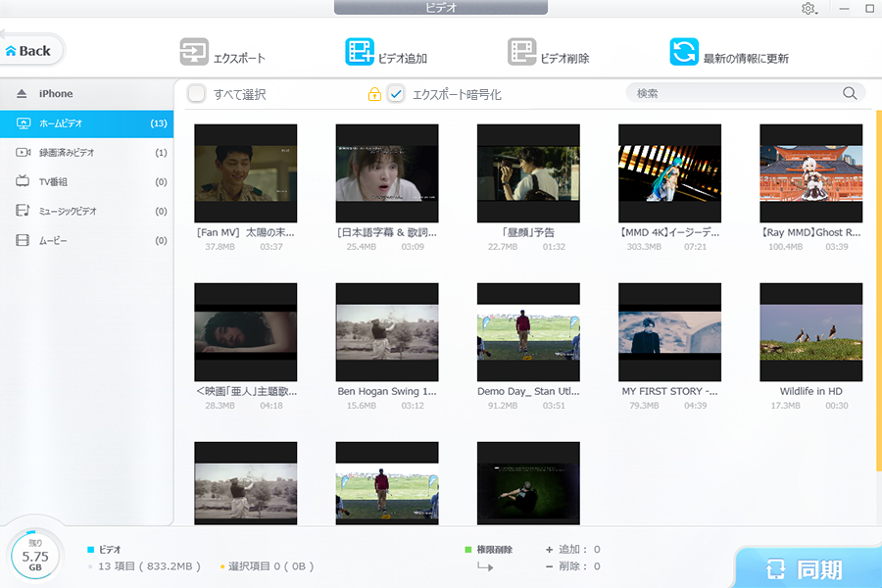
Task: Click the orange vertical scrollbar
Action: tap(879, 290)
